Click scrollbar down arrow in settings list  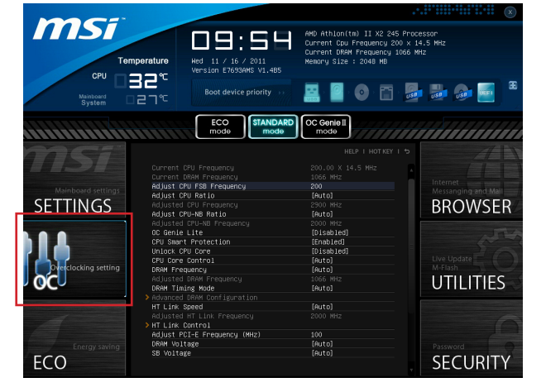coord(411,370)
